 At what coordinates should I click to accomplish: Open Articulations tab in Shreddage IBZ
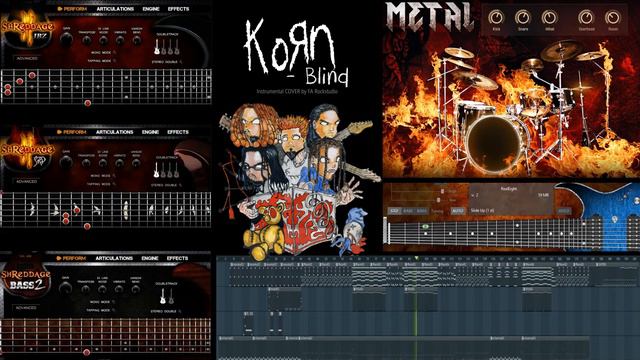click(x=115, y=9)
